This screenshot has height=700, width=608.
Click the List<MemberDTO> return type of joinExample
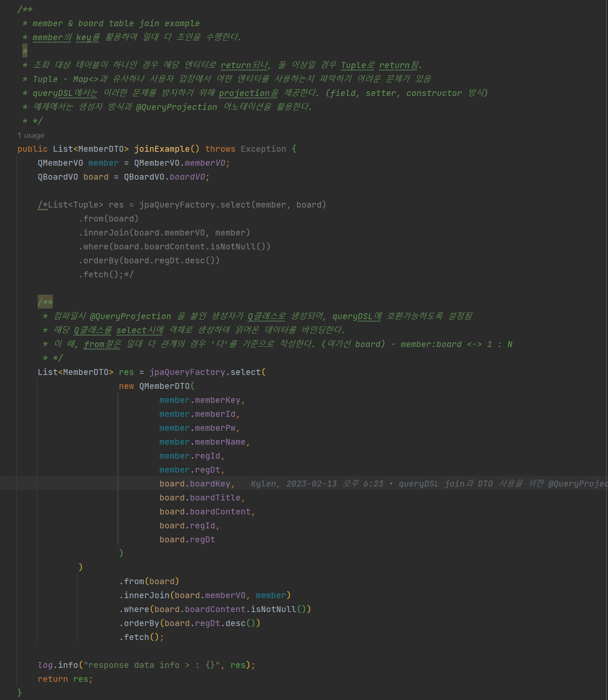pos(91,149)
